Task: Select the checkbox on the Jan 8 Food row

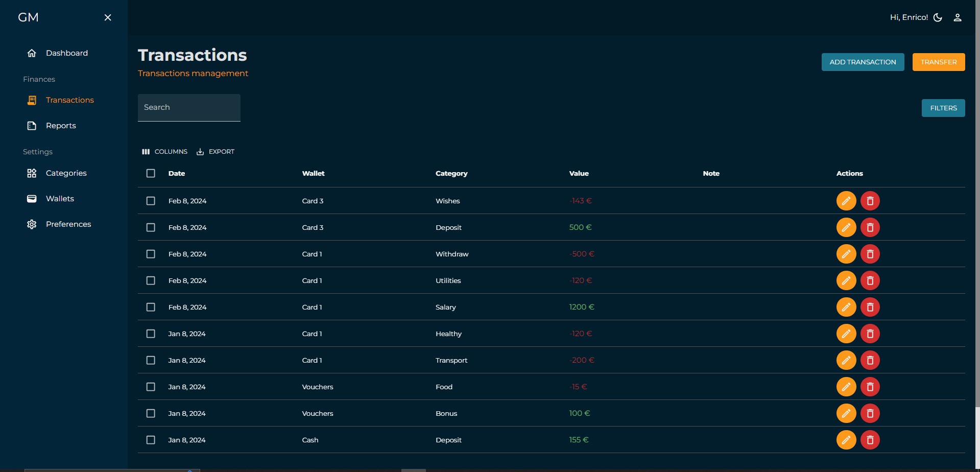Action: (151, 387)
